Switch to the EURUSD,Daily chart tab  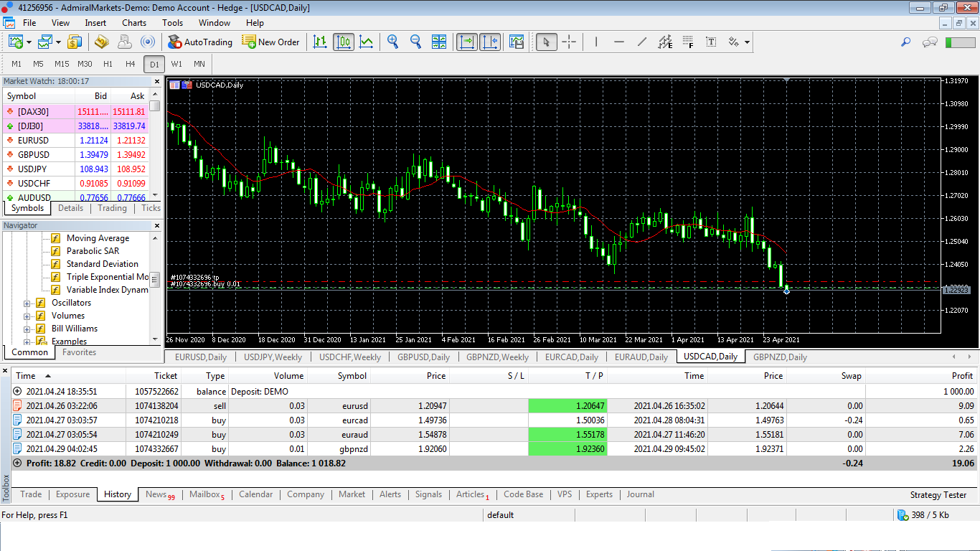[x=200, y=357]
